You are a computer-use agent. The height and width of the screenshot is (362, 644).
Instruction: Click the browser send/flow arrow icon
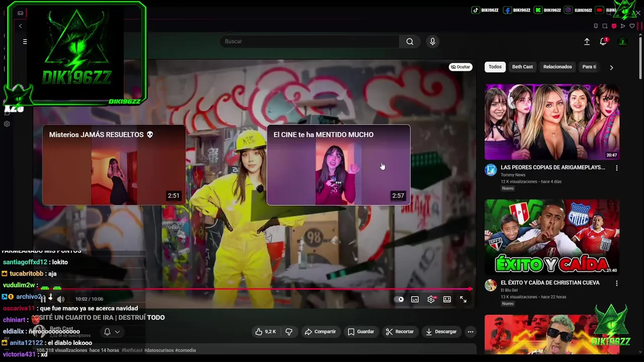click(623, 26)
